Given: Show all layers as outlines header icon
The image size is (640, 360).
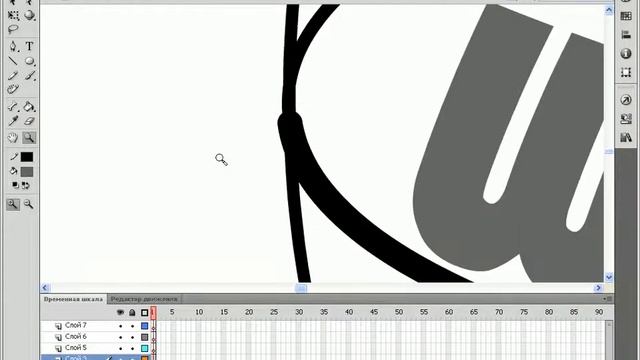Looking at the screenshot, I should [144, 313].
